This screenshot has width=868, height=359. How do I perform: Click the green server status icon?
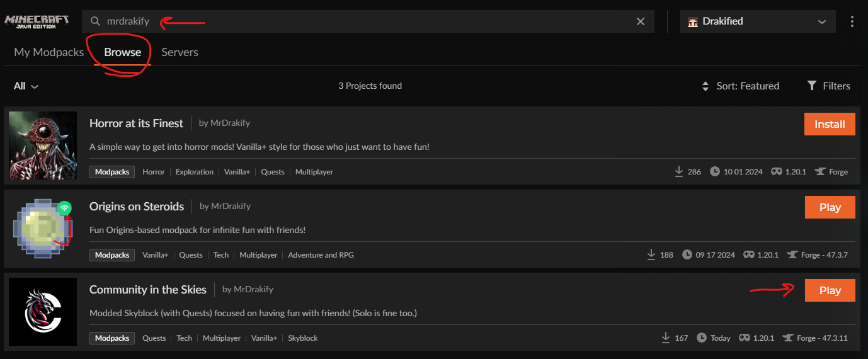pyautogui.click(x=64, y=208)
